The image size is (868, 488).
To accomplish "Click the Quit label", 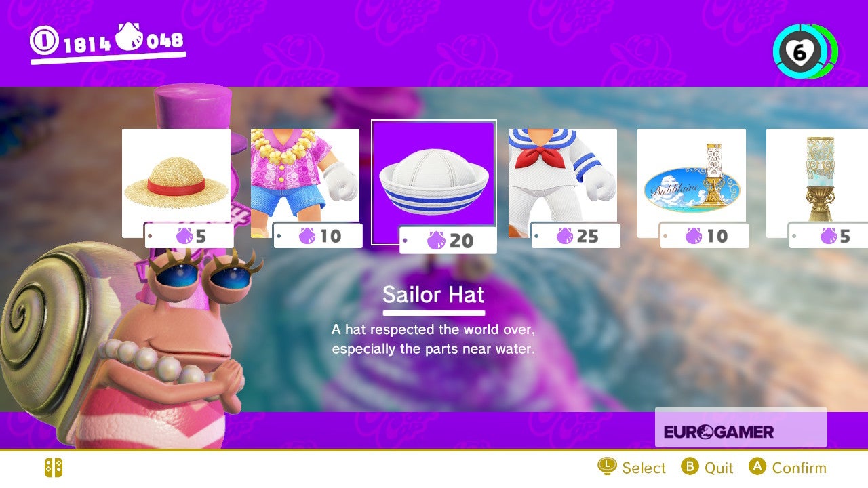I will click(719, 468).
